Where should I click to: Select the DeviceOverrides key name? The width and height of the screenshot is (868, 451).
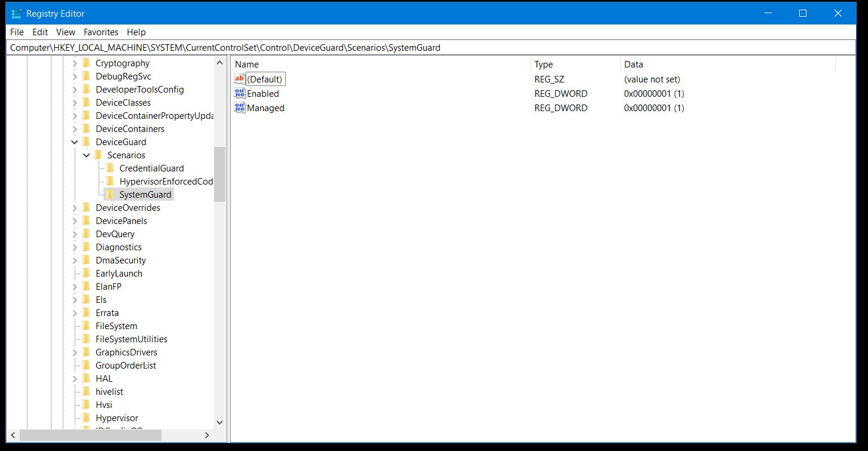[x=128, y=208]
